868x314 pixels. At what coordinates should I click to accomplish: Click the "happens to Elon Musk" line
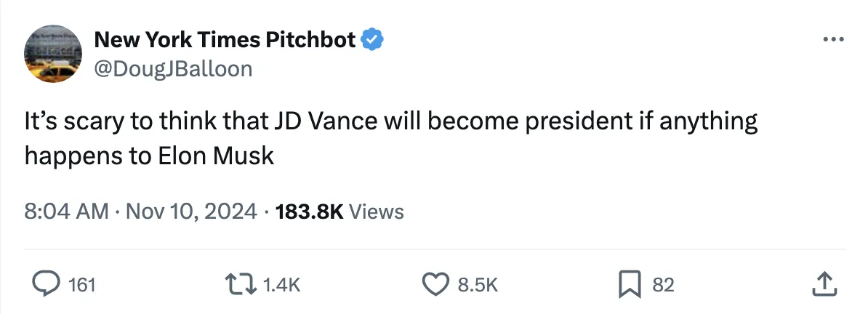click(149, 156)
